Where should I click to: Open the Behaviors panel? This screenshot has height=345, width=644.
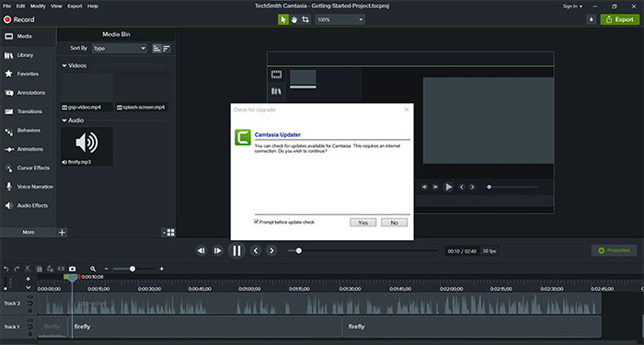[28, 131]
